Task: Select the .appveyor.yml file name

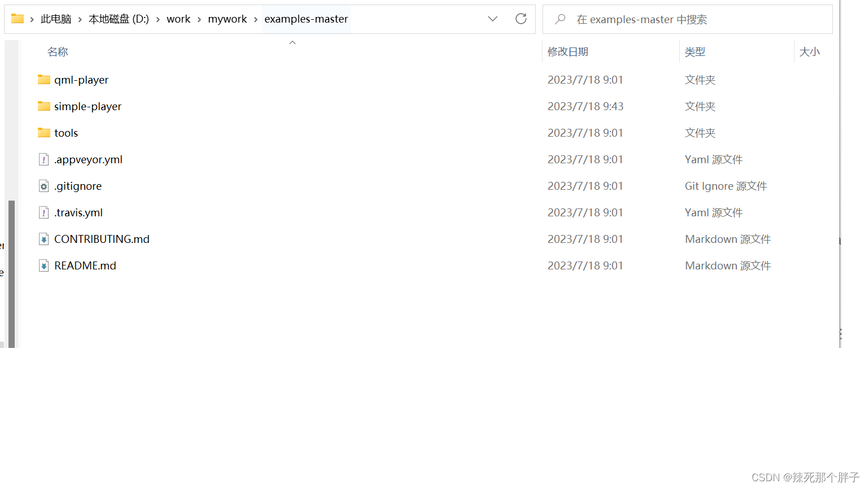Action: click(x=88, y=160)
